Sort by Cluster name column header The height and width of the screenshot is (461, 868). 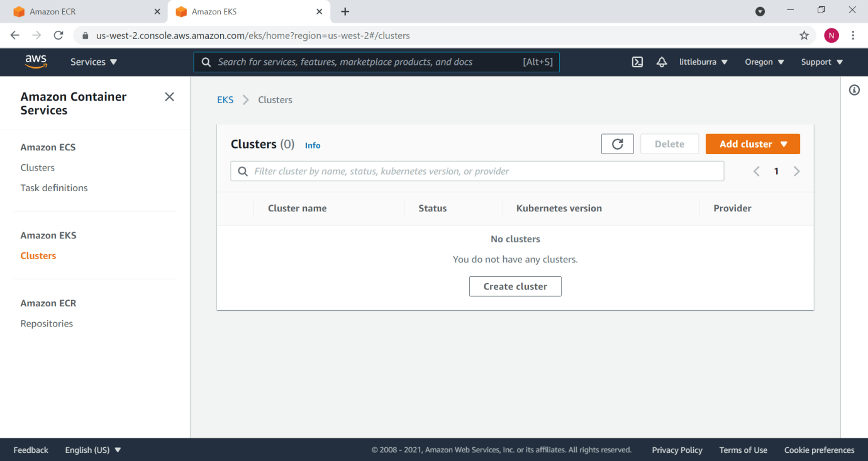point(297,208)
